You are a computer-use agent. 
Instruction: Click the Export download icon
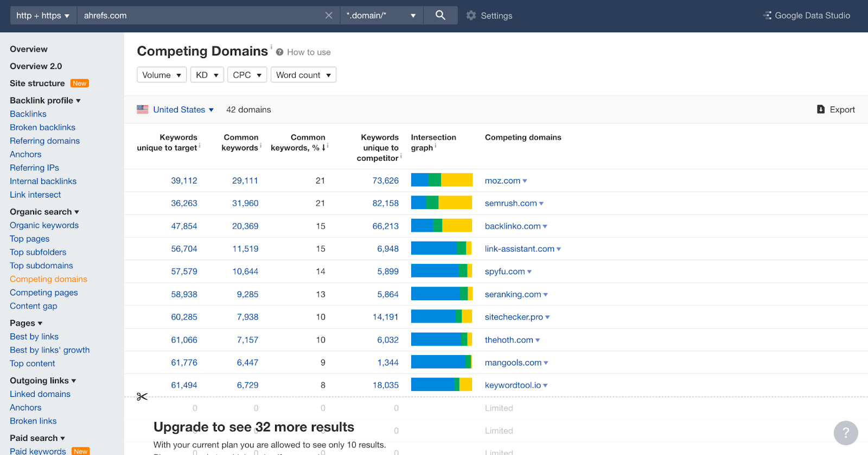pos(821,109)
